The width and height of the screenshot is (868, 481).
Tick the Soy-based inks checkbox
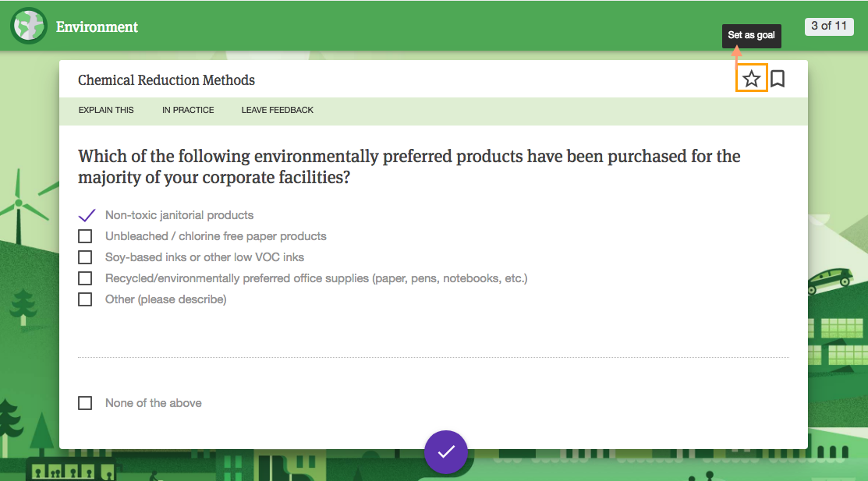(85, 257)
